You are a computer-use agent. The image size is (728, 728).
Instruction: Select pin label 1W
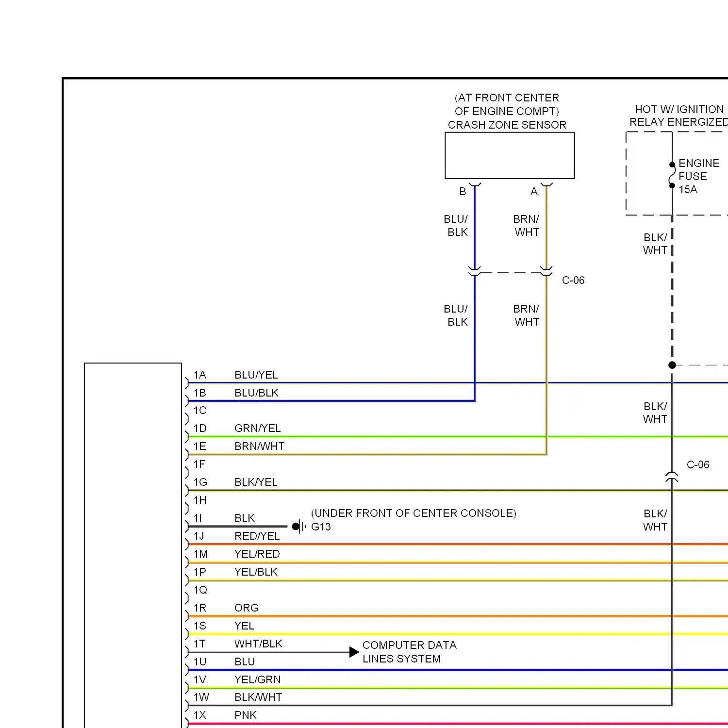[x=201, y=697]
